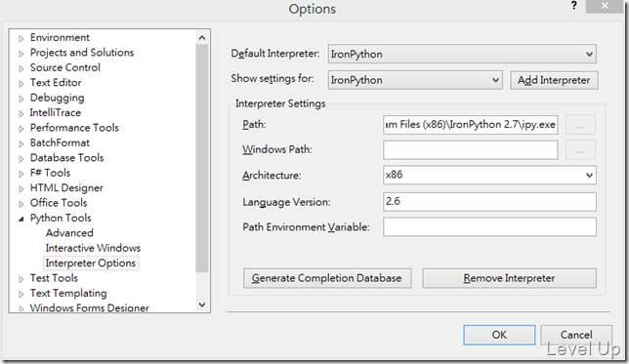The width and height of the screenshot is (629, 364).
Task: Collapse the Python Tools node
Action: tap(21, 219)
